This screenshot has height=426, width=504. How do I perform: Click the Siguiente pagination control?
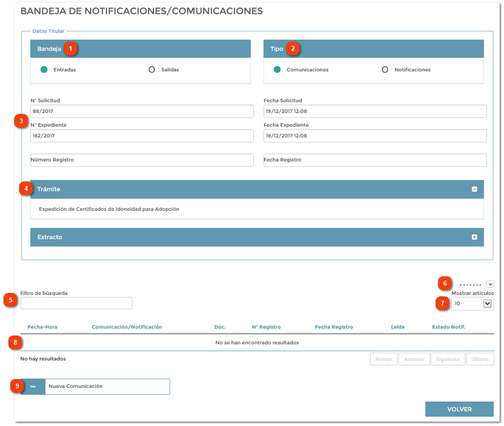tap(447, 359)
